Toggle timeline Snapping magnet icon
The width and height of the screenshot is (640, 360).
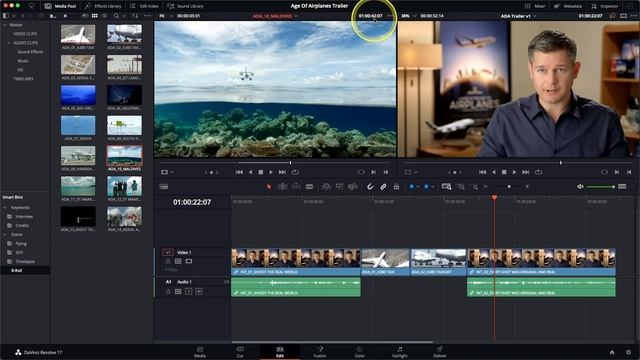click(370, 187)
